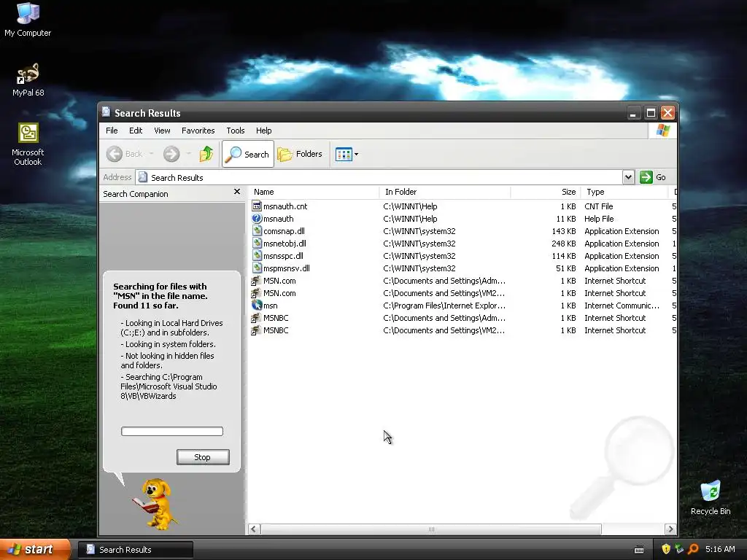747x560 pixels.
Task: Click the scroll left arrow
Action: [x=253, y=529]
